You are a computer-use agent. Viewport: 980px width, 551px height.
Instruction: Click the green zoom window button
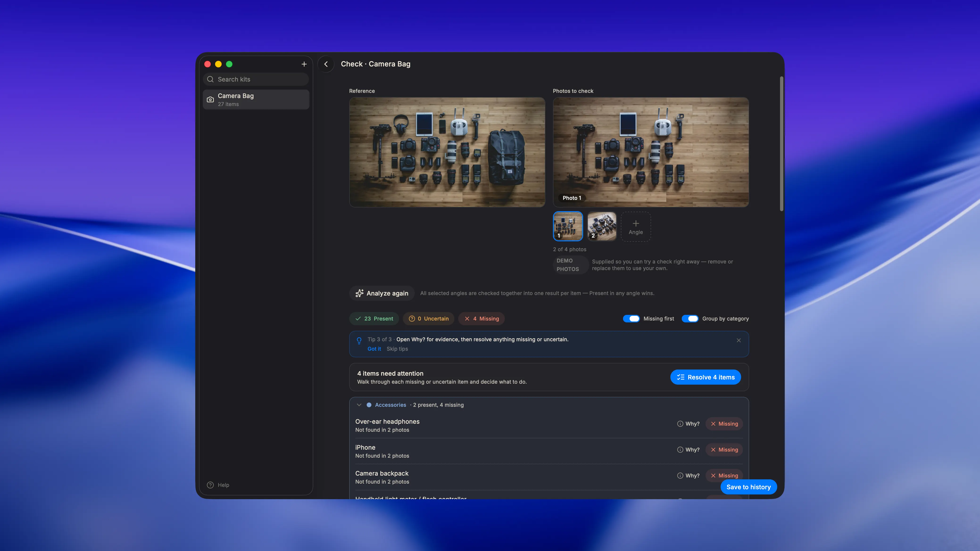click(x=229, y=64)
